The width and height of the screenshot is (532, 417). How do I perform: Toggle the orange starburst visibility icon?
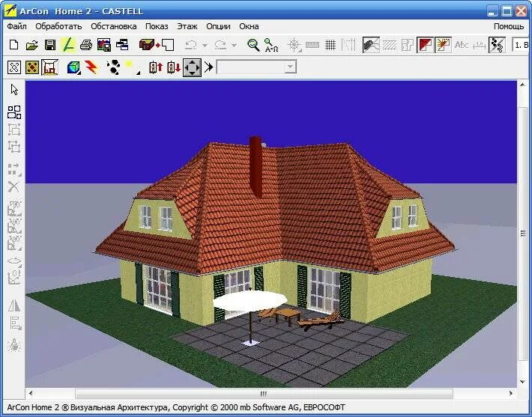(x=443, y=45)
